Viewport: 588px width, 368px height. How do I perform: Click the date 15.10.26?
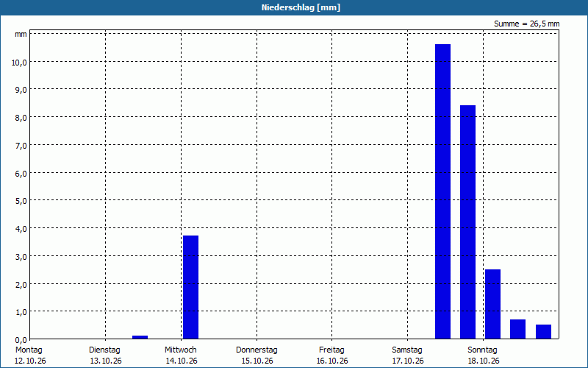257,361
